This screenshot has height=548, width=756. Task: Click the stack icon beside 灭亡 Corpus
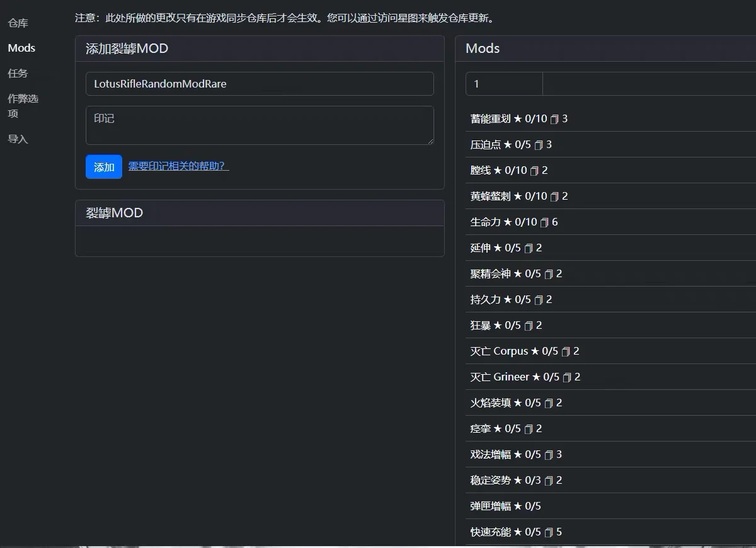click(x=567, y=351)
